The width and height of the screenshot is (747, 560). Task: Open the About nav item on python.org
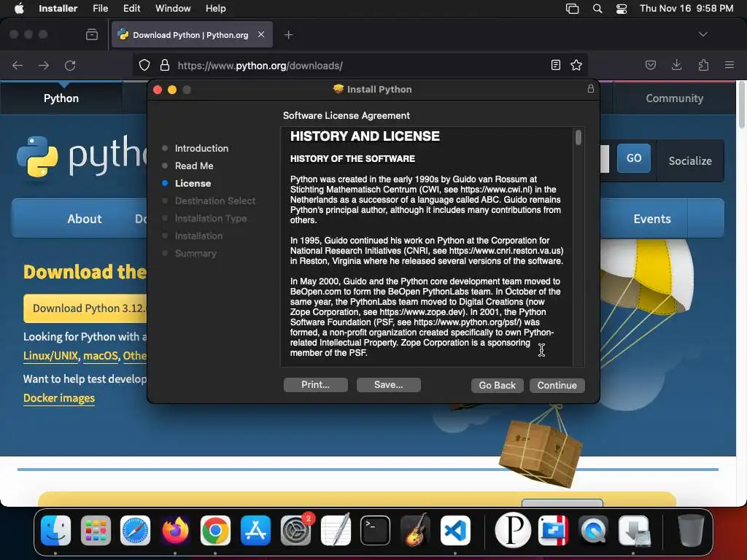point(85,219)
